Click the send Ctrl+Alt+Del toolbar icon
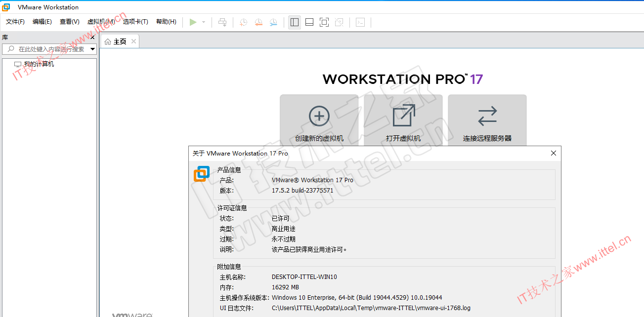644x317 pixels. coord(222,22)
